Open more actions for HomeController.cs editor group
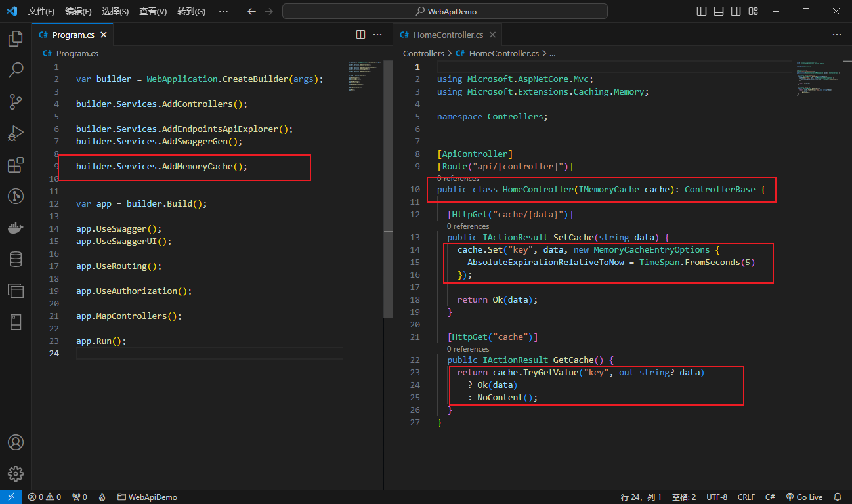The image size is (852, 504). coord(836,35)
